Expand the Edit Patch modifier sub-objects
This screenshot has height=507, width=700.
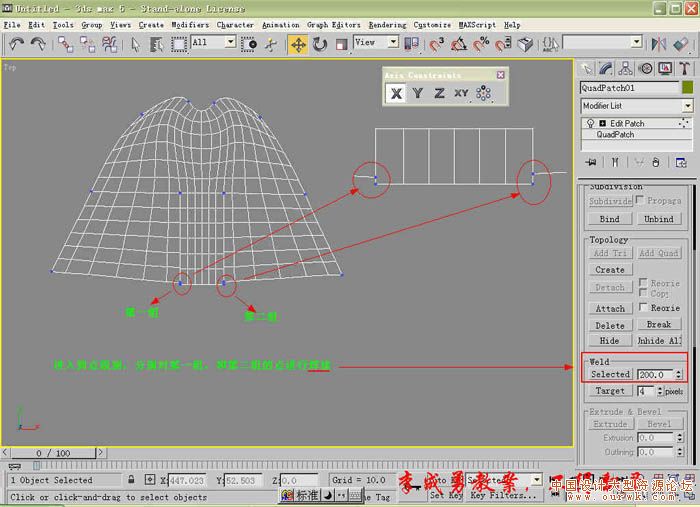(603, 123)
